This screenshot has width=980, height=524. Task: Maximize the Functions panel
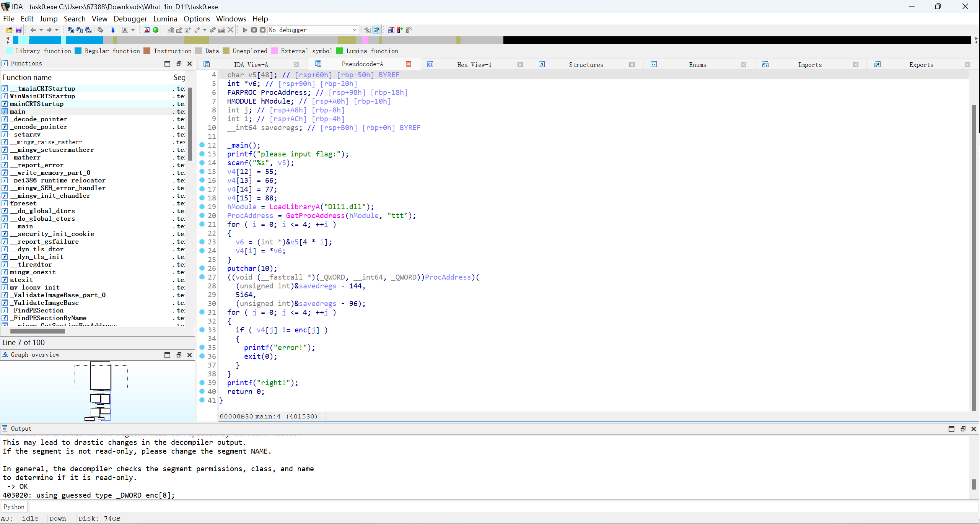[x=167, y=63]
